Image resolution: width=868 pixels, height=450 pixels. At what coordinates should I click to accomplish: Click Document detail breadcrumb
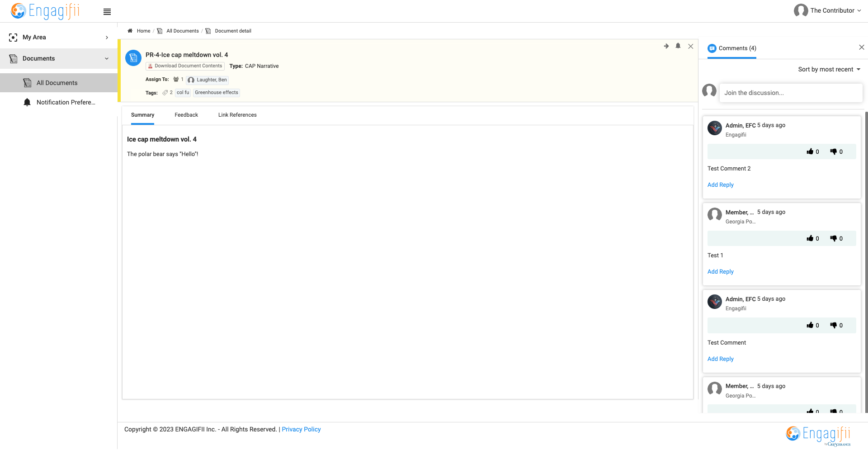click(x=233, y=31)
